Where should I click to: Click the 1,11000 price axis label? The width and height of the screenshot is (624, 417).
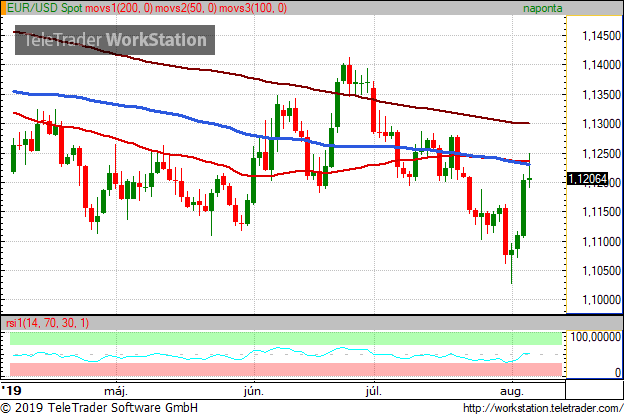(601, 242)
